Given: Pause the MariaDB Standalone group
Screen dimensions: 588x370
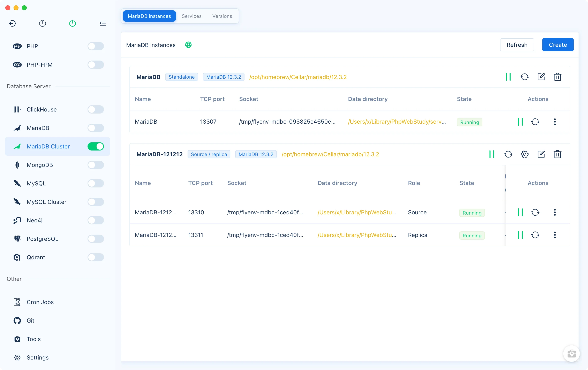Looking at the screenshot, I should coord(508,77).
